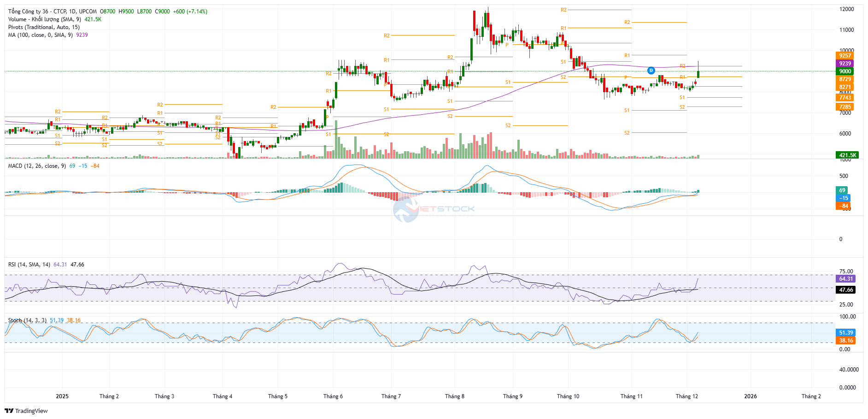868x419 pixels.
Task: Click Tháng 8 on the time axis
Action: [x=454, y=396]
